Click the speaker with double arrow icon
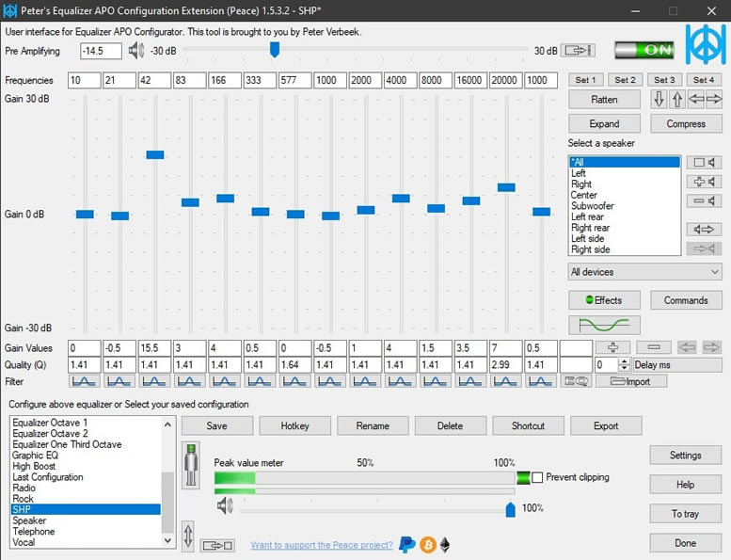This screenshot has width=731, height=560. pyautogui.click(x=704, y=229)
